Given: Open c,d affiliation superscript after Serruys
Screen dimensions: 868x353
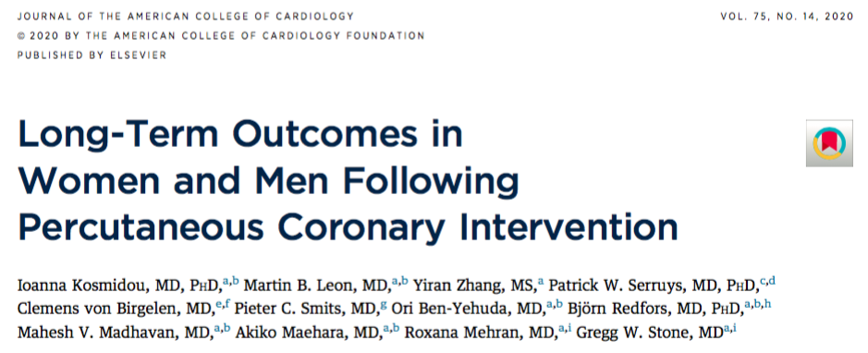Looking at the screenshot, I should pyautogui.click(x=767, y=282).
